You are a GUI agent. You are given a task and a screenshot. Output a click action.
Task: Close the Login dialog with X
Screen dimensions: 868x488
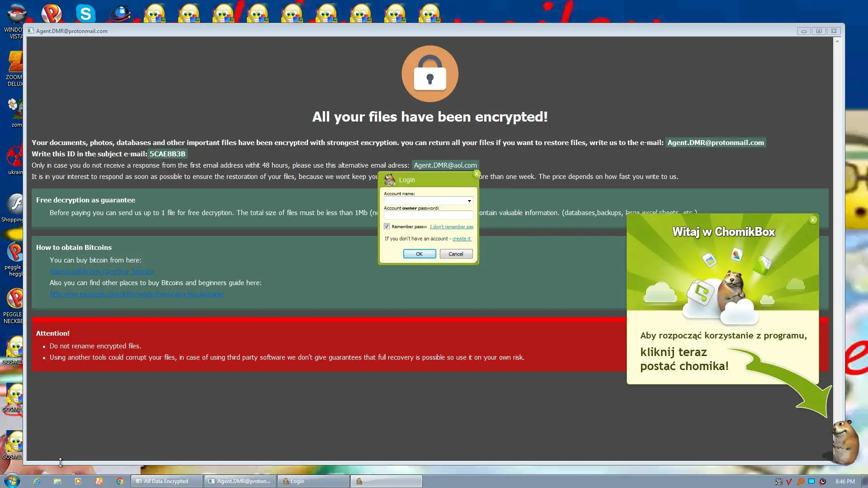pos(476,174)
